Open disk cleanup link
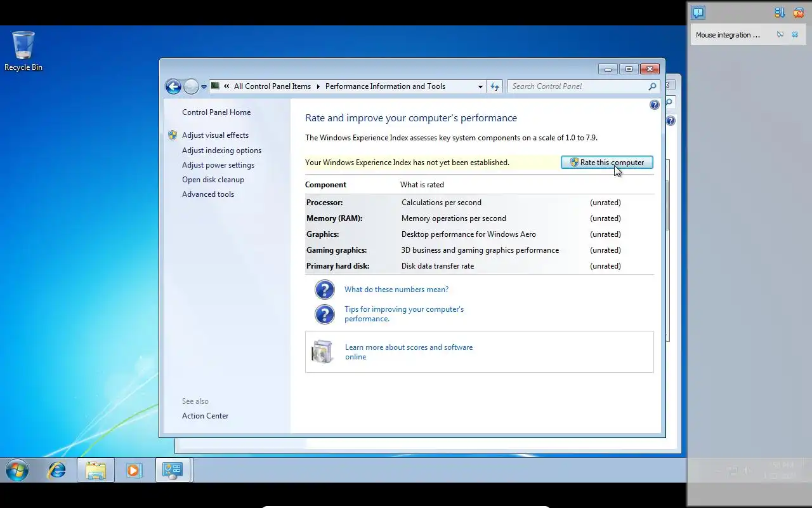 tap(213, 180)
